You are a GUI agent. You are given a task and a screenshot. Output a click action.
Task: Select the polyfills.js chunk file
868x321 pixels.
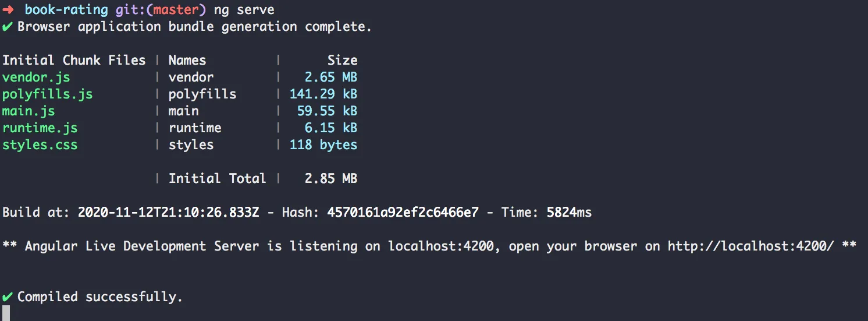click(x=47, y=94)
